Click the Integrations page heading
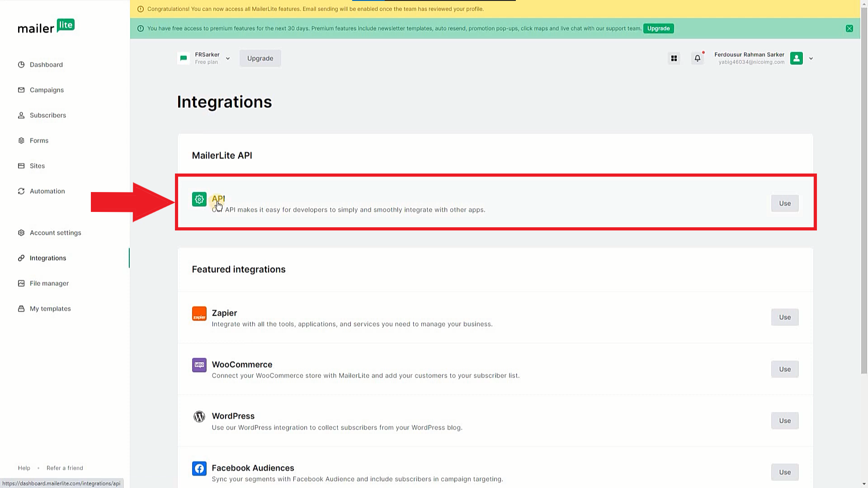 coord(224,102)
